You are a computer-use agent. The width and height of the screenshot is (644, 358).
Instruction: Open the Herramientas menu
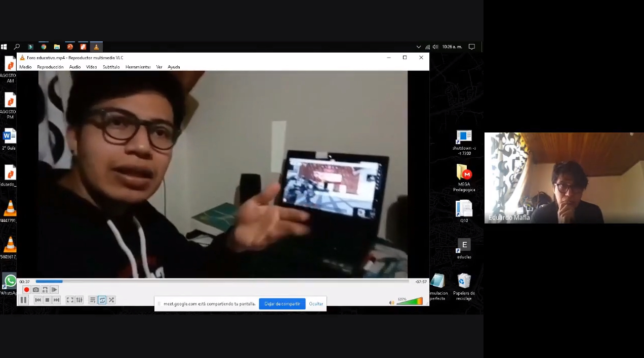tap(138, 67)
